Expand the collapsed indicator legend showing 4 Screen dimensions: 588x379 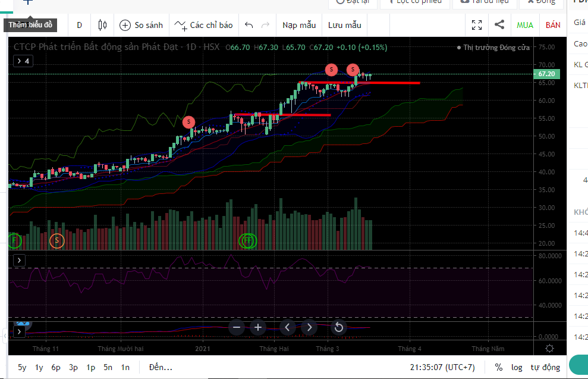pos(23,61)
